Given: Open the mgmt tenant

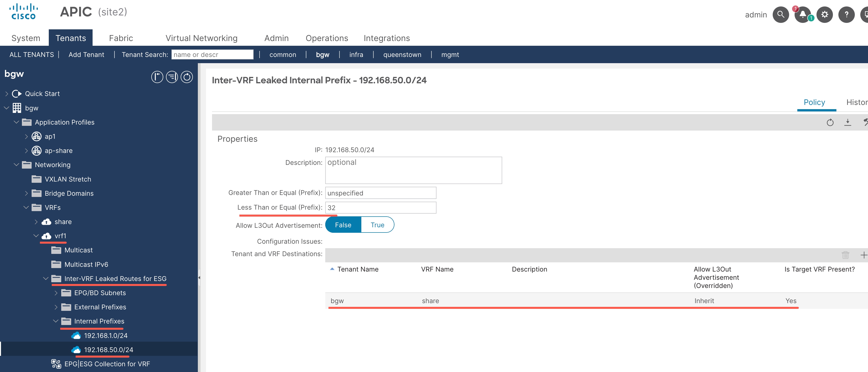Looking at the screenshot, I should coord(450,54).
